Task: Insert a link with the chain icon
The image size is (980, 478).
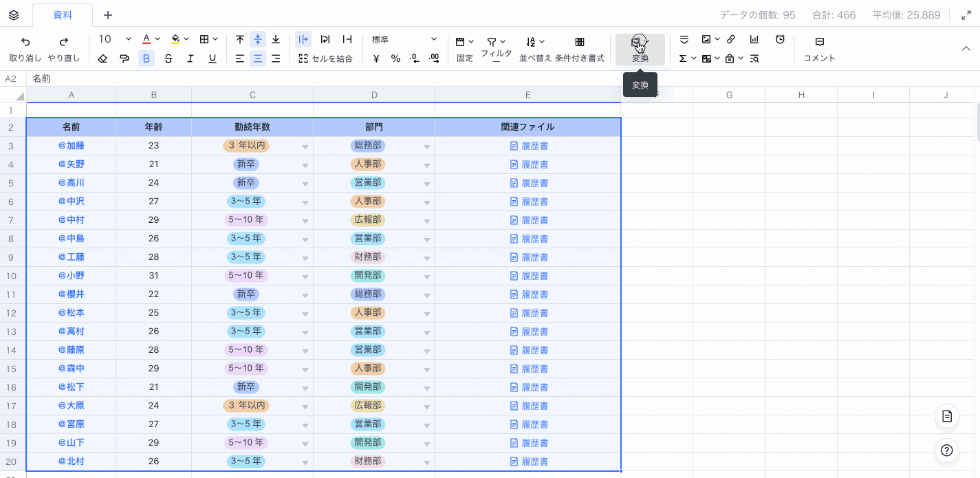Action: point(731,40)
